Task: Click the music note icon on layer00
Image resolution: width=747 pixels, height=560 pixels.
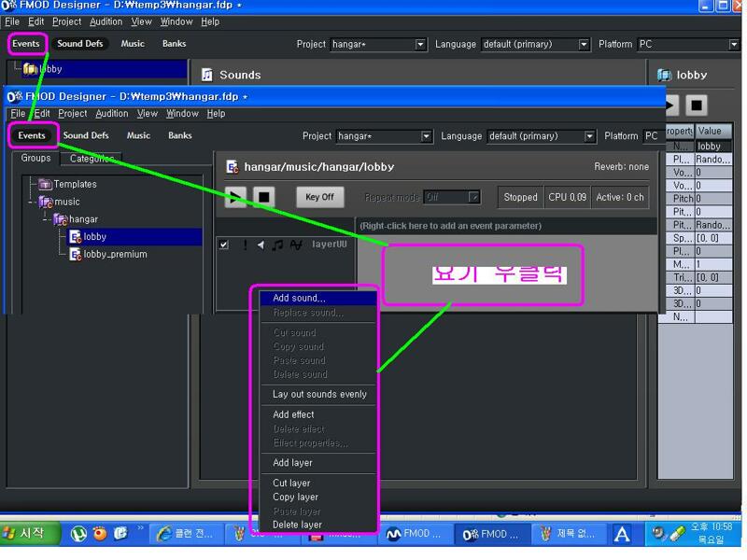Action: (277, 245)
